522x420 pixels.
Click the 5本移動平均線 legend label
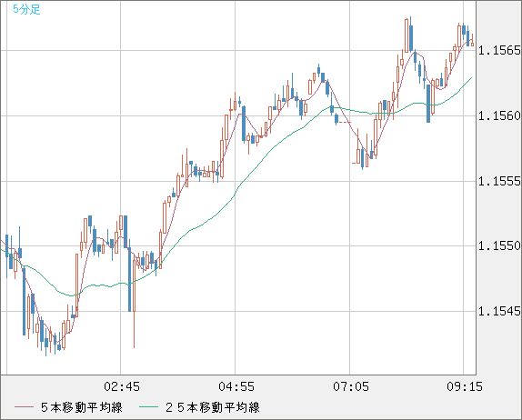[x=82, y=407]
